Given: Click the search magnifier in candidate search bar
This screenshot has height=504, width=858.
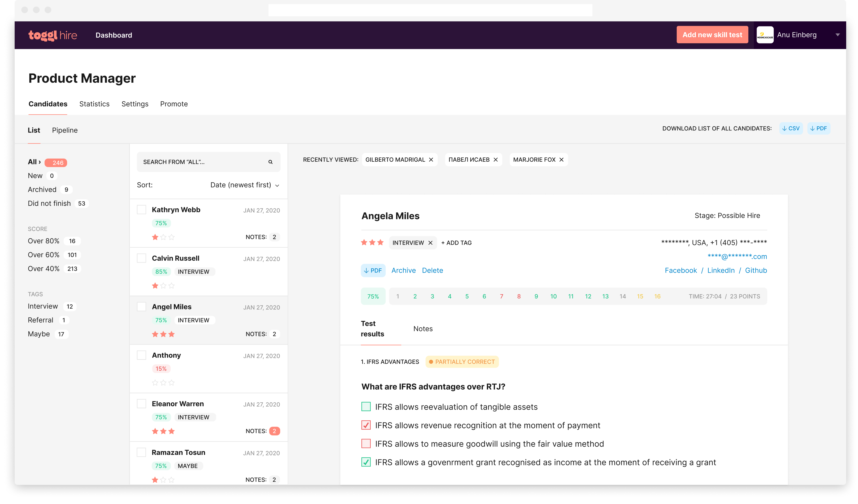Looking at the screenshot, I should pyautogui.click(x=270, y=162).
